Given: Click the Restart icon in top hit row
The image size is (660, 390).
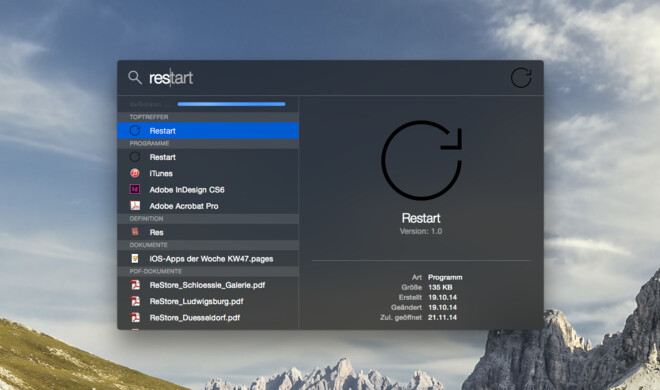Looking at the screenshot, I should click(x=135, y=131).
